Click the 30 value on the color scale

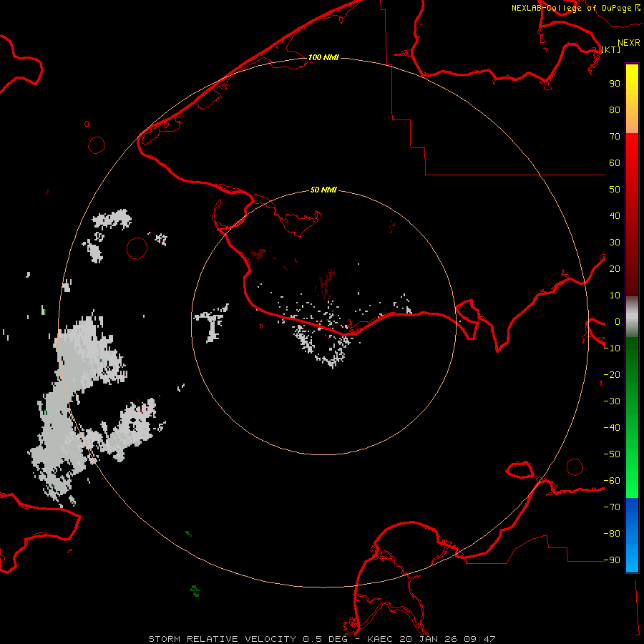(615, 243)
